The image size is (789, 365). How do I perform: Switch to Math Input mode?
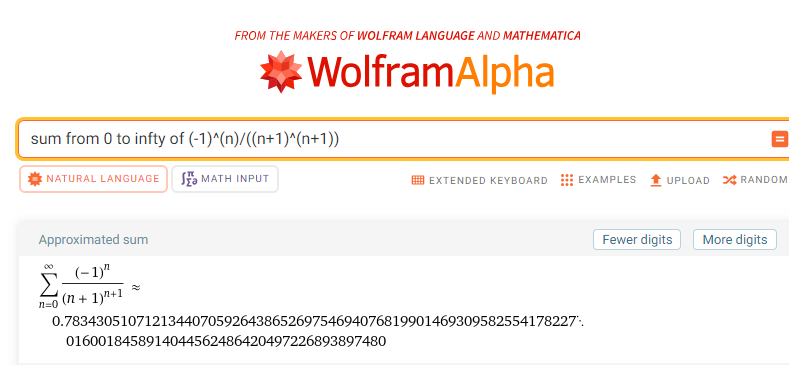tap(225, 179)
